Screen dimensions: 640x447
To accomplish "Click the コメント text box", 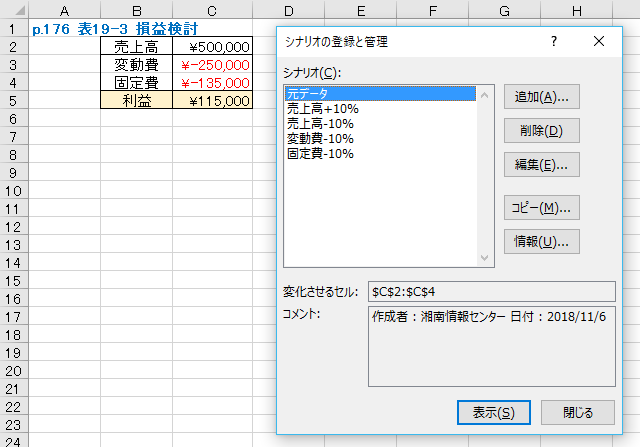I will pyautogui.click(x=492, y=346).
